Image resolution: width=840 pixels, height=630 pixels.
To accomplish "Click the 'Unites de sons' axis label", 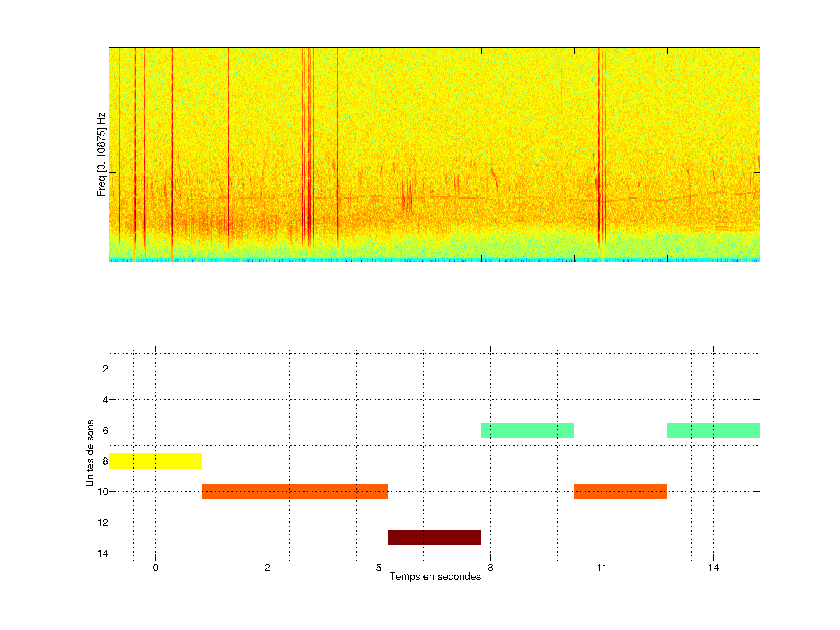I will (90, 453).
